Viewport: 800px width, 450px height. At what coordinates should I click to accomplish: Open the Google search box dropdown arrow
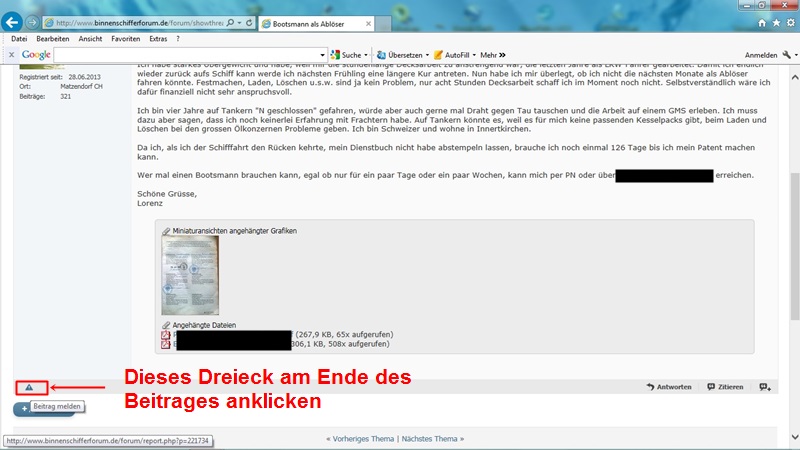pos(322,55)
